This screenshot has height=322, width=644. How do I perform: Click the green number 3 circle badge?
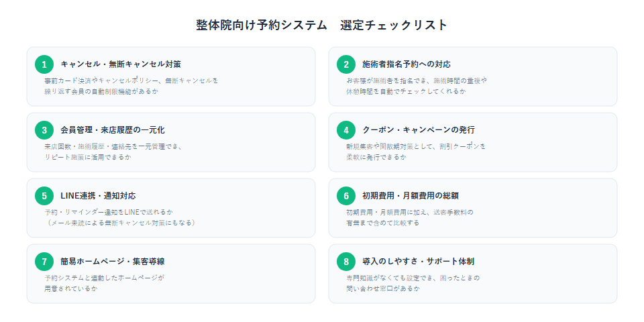tap(44, 130)
